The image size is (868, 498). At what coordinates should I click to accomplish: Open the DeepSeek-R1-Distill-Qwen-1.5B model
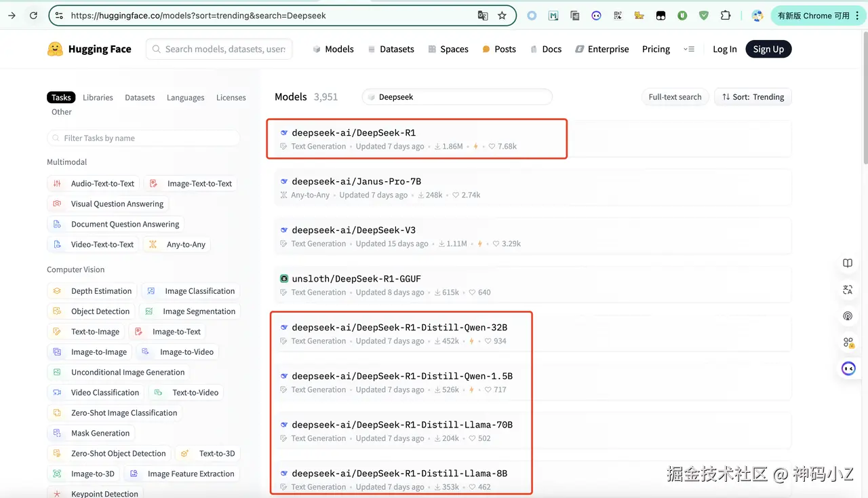pyautogui.click(x=533, y=383)
